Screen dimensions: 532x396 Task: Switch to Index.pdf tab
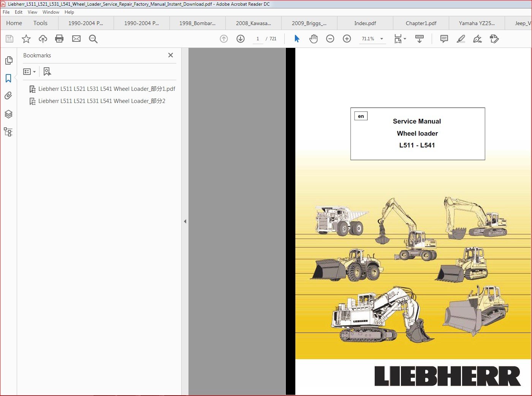tap(365, 23)
